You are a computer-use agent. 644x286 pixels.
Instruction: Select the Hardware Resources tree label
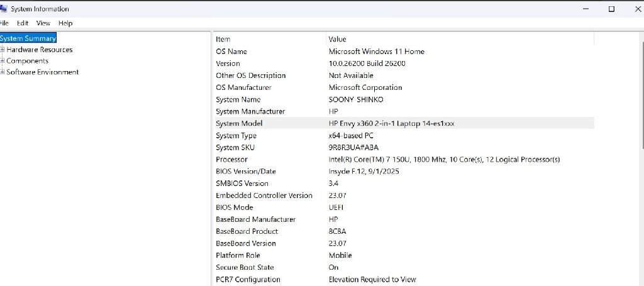point(40,50)
